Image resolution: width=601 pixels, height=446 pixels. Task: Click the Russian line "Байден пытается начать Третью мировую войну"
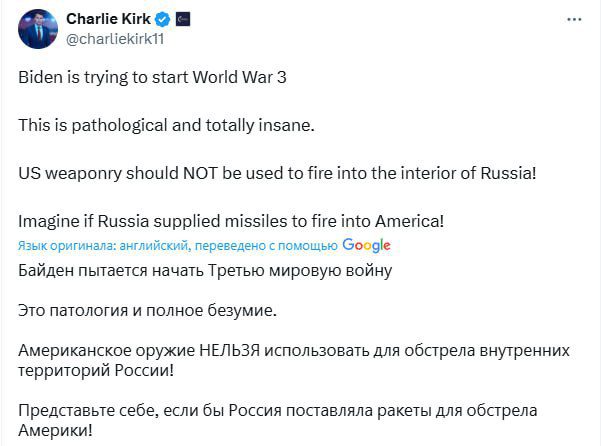(x=205, y=270)
